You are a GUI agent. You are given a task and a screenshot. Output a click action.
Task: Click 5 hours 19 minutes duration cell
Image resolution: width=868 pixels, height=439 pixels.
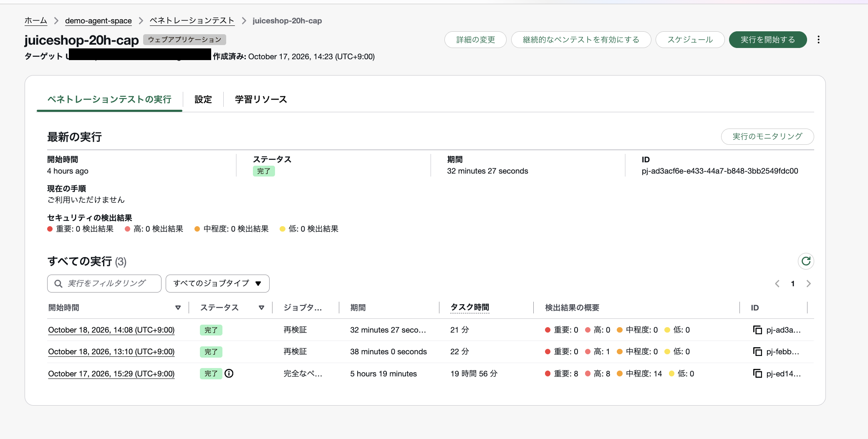point(384,374)
